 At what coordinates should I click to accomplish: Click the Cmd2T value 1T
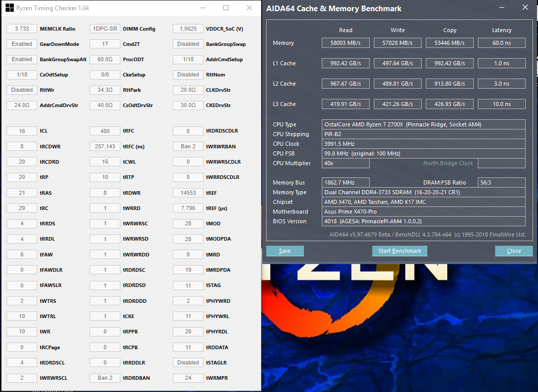point(105,44)
